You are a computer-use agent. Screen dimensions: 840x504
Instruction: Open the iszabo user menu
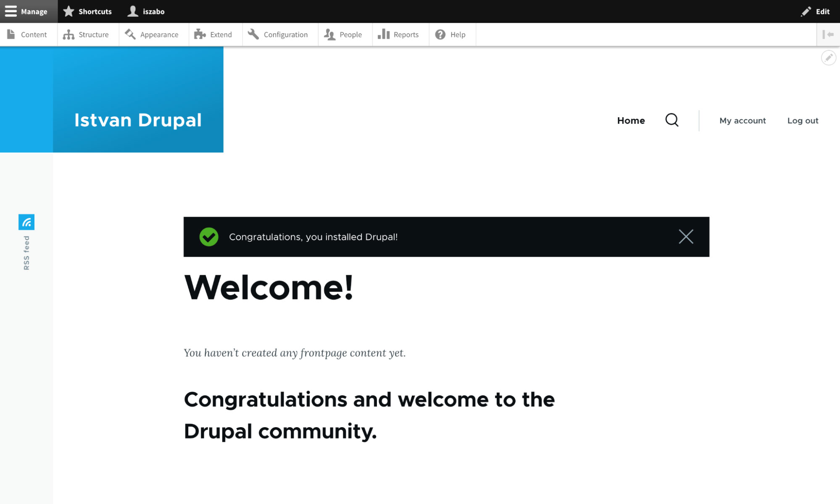146,11
